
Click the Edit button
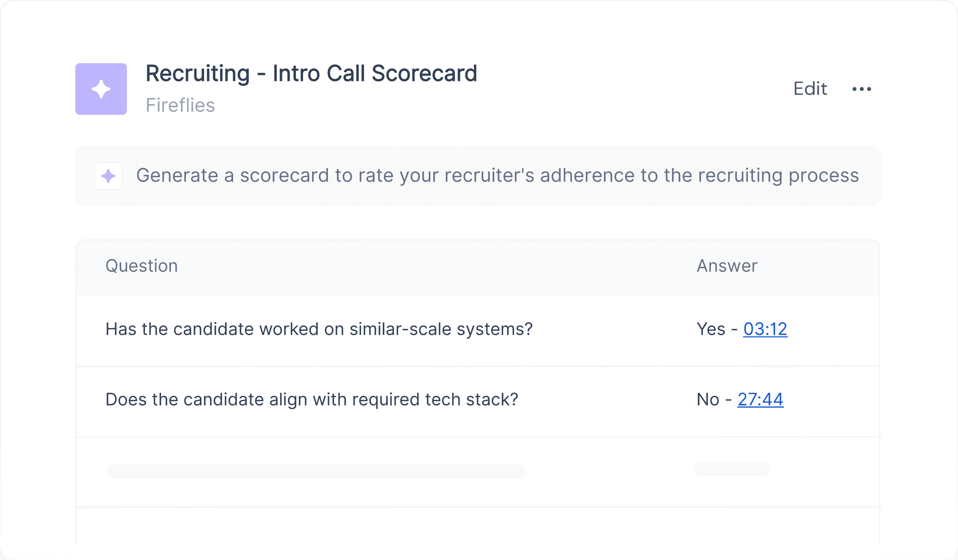[x=810, y=89]
